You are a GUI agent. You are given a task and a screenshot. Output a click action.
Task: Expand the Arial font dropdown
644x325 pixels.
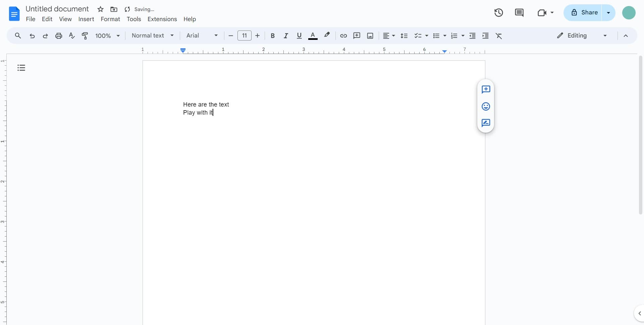pos(202,36)
